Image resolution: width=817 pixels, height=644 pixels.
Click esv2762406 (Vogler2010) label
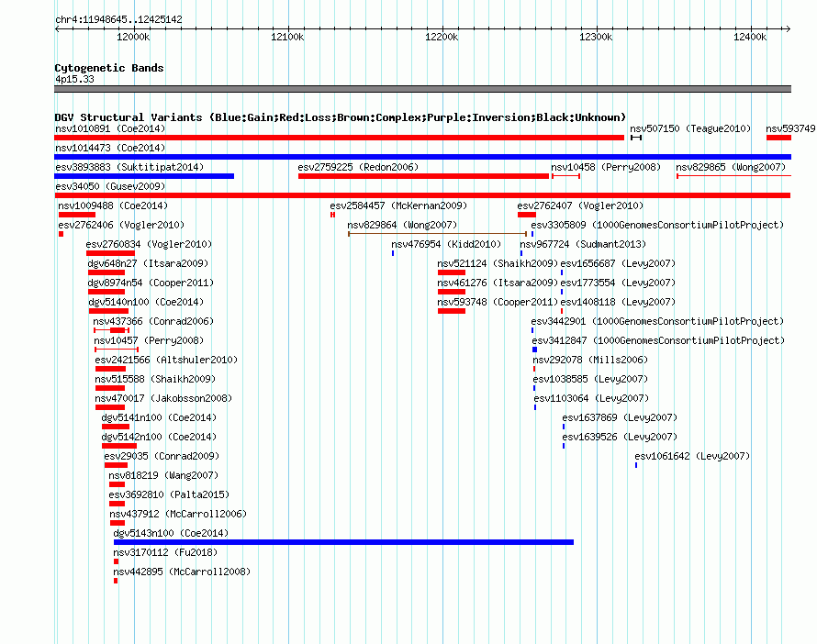(x=121, y=225)
